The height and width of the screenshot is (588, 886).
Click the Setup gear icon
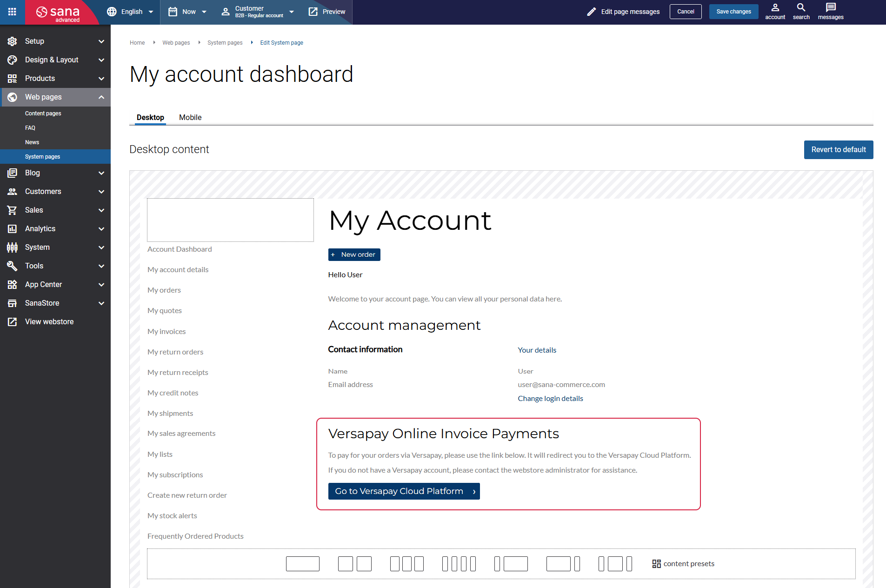pyautogui.click(x=12, y=41)
